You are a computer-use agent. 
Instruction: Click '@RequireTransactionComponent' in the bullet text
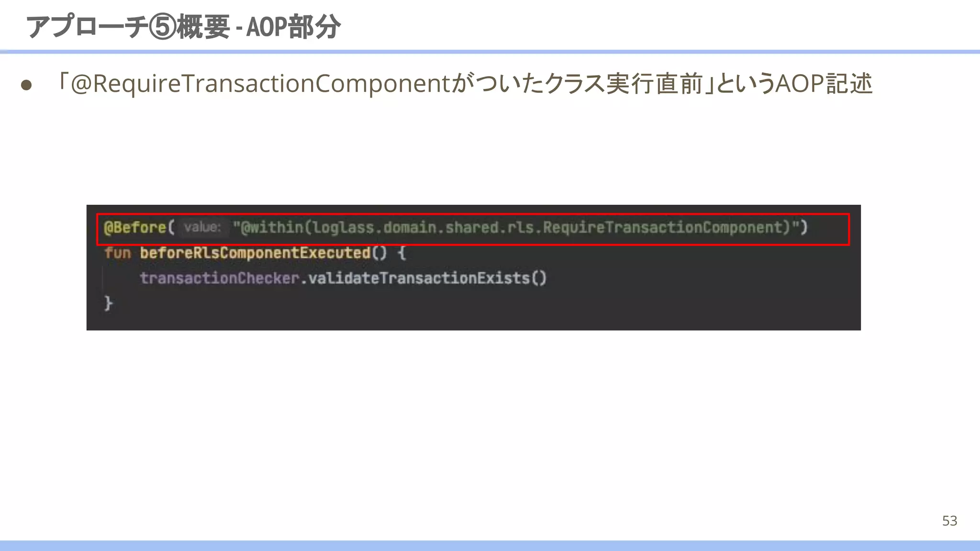pos(261,84)
